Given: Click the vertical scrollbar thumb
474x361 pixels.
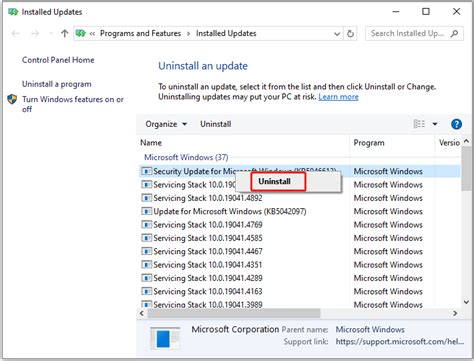Looking at the screenshot, I should 466,168.
